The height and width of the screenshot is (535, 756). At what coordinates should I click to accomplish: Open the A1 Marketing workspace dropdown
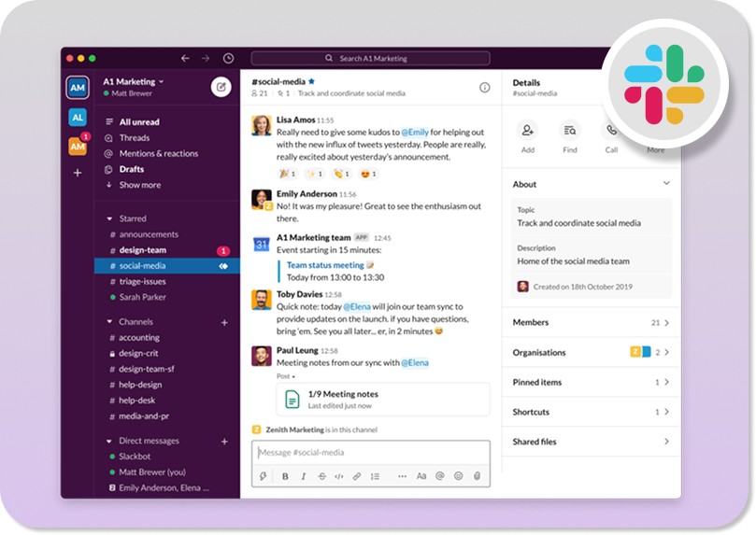coord(134,81)
